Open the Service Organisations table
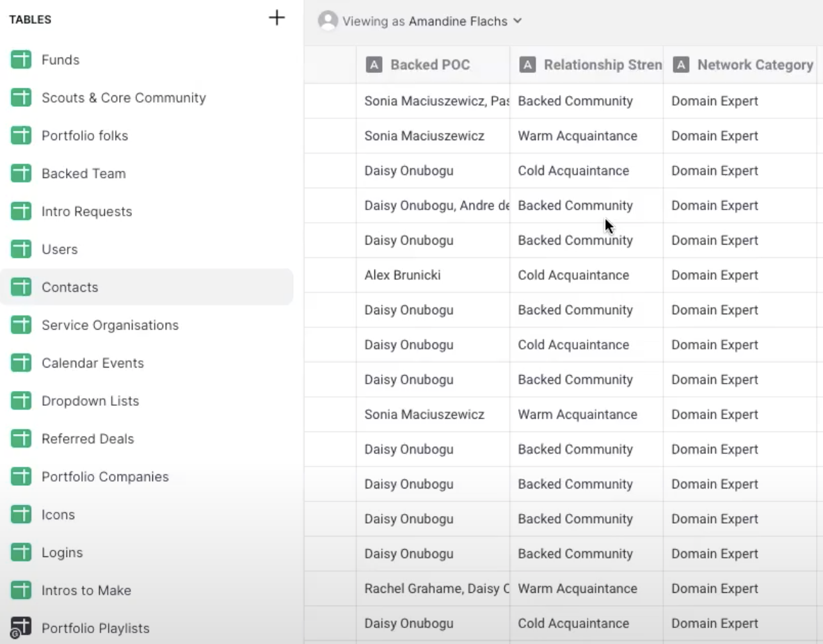 pos(110,325)
